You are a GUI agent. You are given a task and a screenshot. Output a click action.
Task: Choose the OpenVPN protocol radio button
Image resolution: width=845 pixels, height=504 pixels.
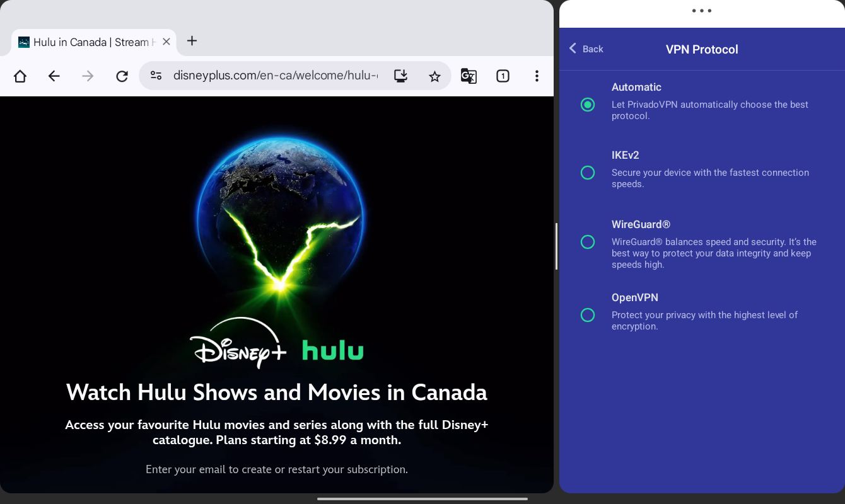click(588, 315)
